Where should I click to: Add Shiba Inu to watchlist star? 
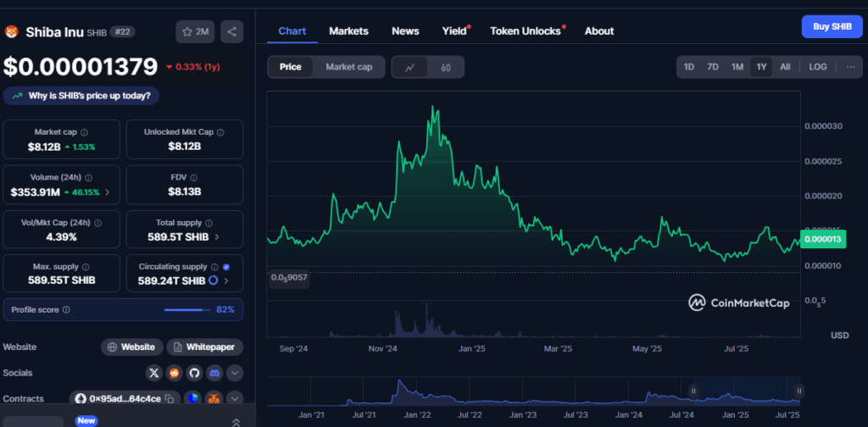(195, 32)
